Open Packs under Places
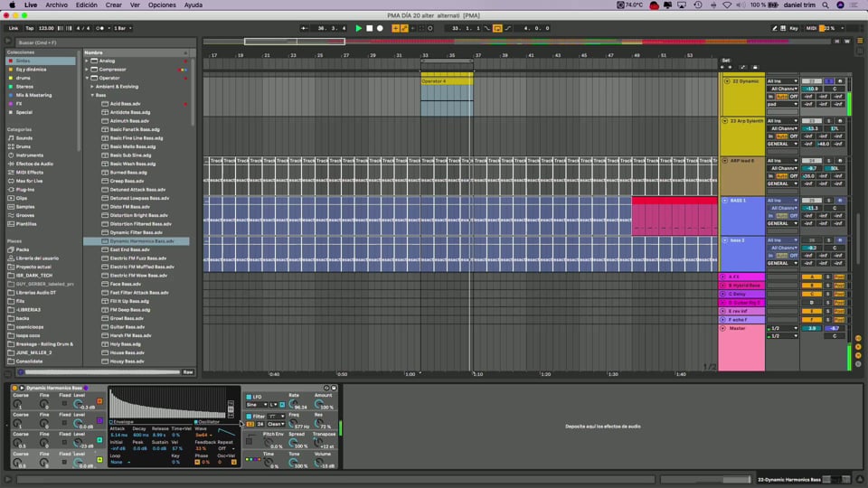 pos(22,249)
